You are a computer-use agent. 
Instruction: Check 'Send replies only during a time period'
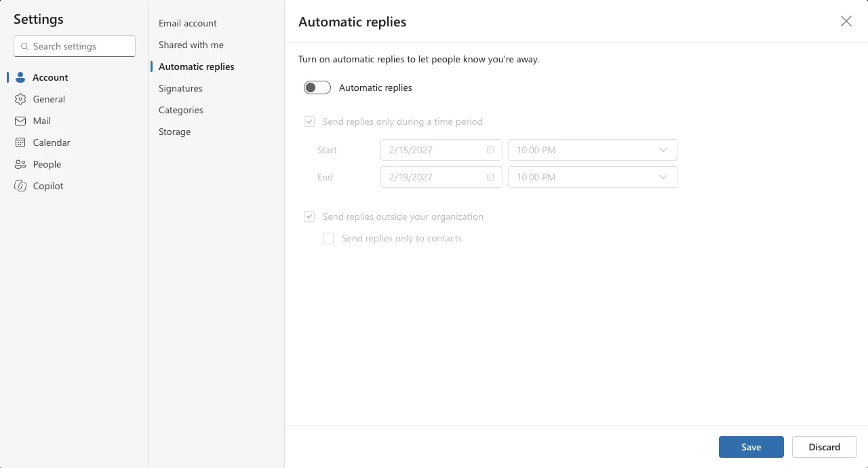(309, 121)
